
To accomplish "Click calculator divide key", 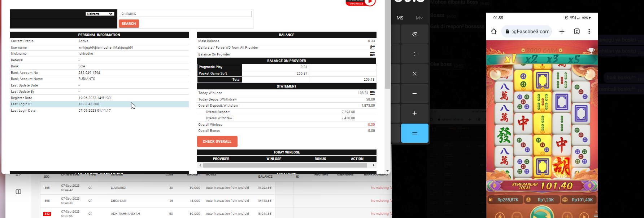I will tap(415, 54).
